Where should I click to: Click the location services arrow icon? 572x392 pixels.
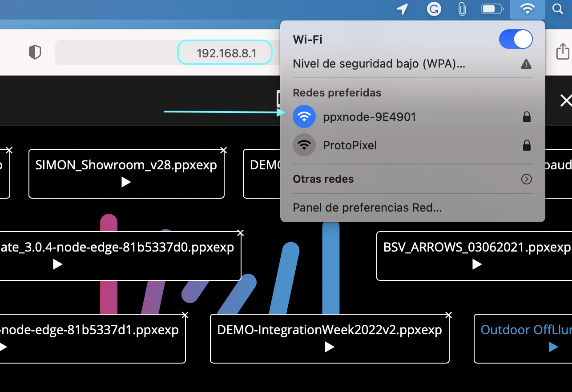point(402,9)
